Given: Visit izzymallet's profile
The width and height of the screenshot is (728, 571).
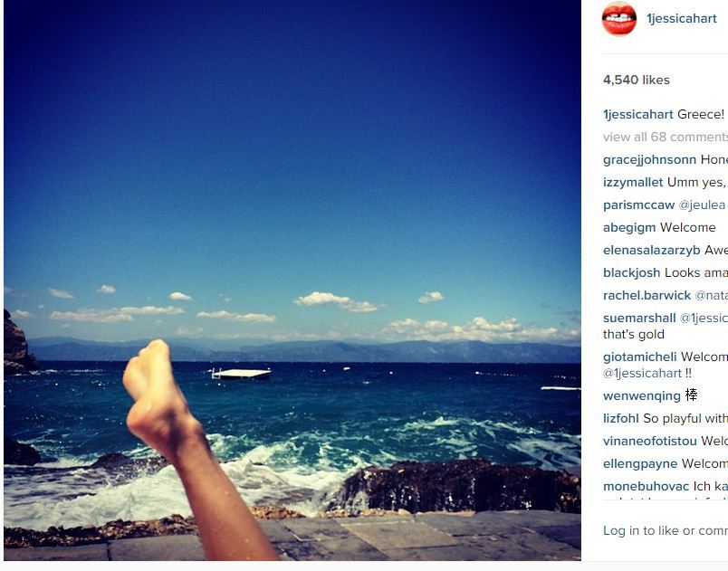Looking at the screenshot, I should 633,182.
